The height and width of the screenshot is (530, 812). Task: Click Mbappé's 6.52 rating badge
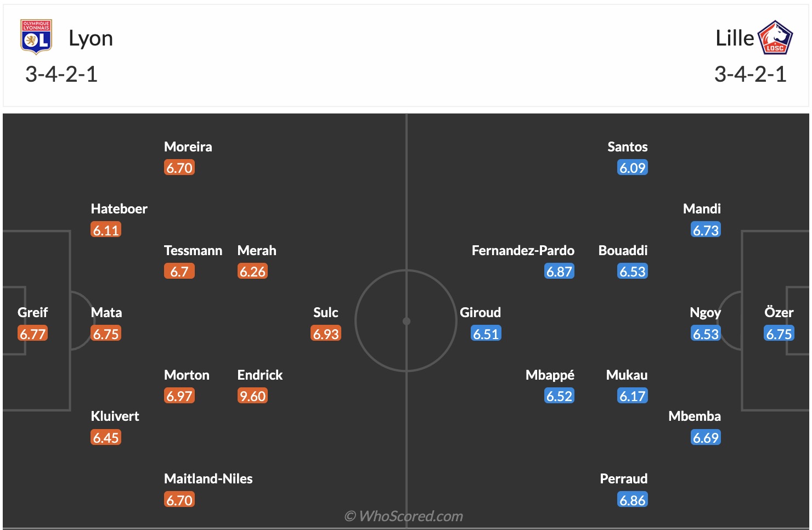coord(559,396)
